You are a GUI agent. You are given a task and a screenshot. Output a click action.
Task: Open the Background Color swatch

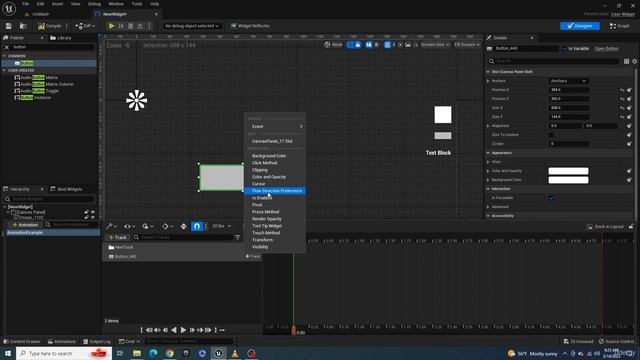pyautogui.click(x=568, y=180)
